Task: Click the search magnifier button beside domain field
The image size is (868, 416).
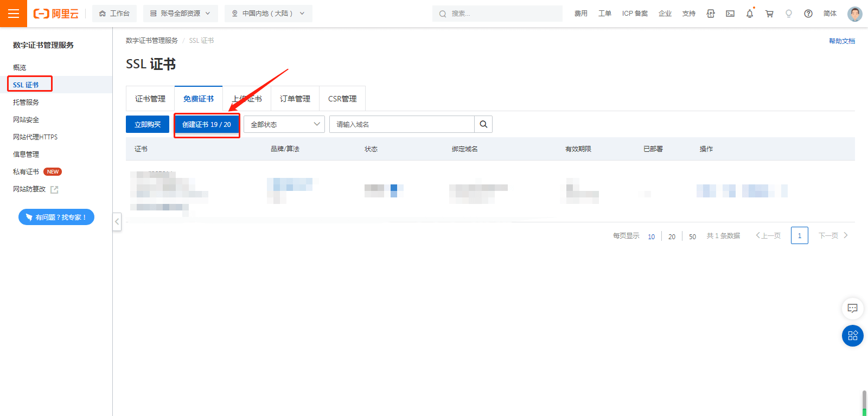Action: pos(483,124)
